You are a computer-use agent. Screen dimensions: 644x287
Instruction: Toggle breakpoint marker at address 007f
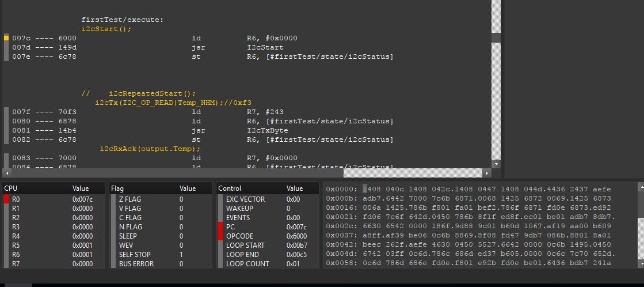click(x=6, y=112)
